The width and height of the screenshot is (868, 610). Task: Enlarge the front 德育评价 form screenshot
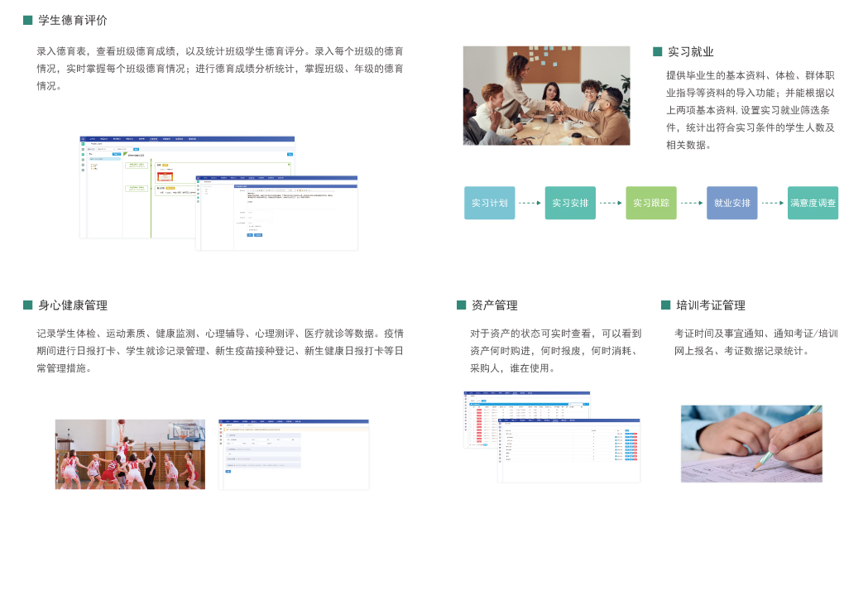click(x=277, y=214)
